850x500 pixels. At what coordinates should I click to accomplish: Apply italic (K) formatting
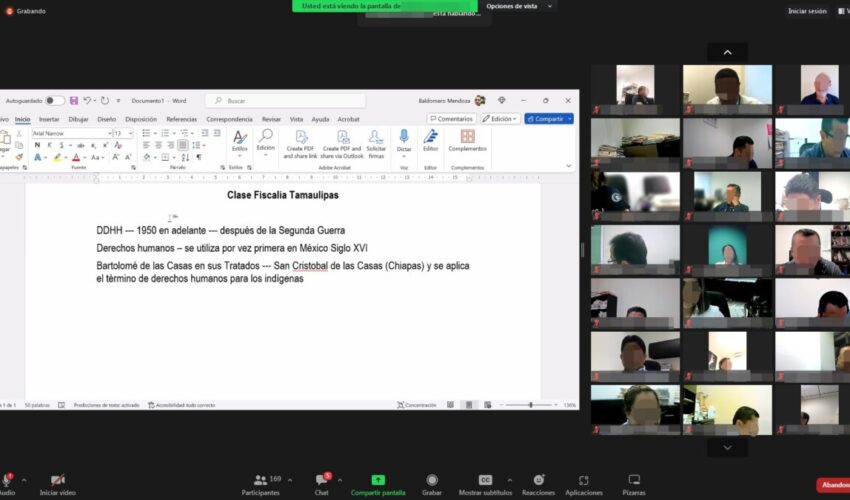pos(49,145)
